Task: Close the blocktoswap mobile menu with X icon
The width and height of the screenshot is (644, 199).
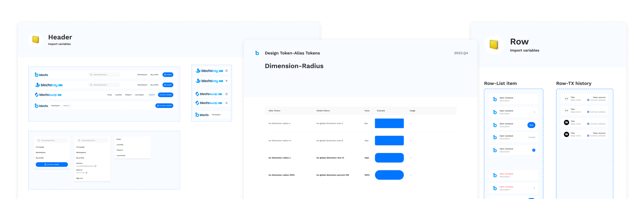Action: tap(226, 103)
